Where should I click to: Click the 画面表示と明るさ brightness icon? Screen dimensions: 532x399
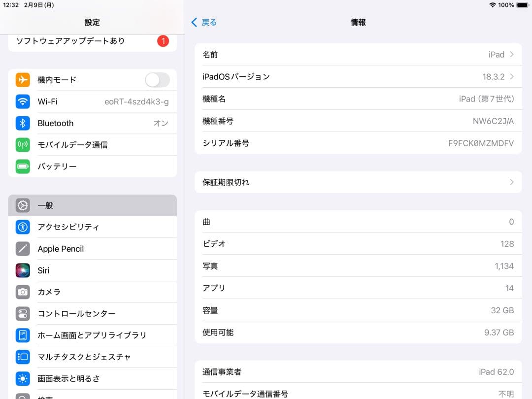click(23, 378)
